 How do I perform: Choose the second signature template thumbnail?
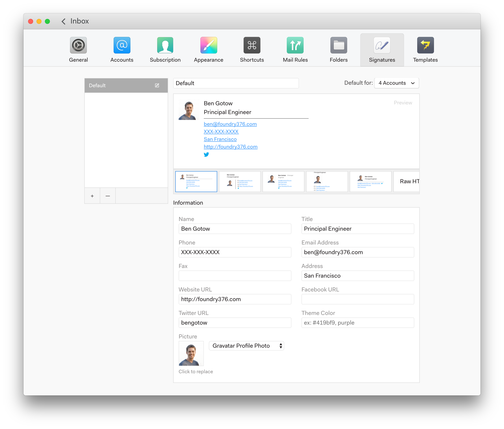pyautogui.click(x=239, y=181)
